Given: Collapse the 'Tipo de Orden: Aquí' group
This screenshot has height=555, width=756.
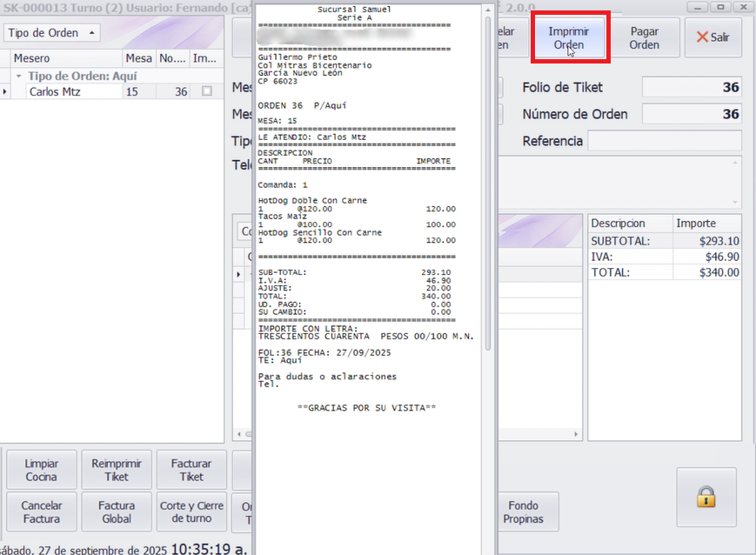Looking at the screenshot, I should (20, 76).
